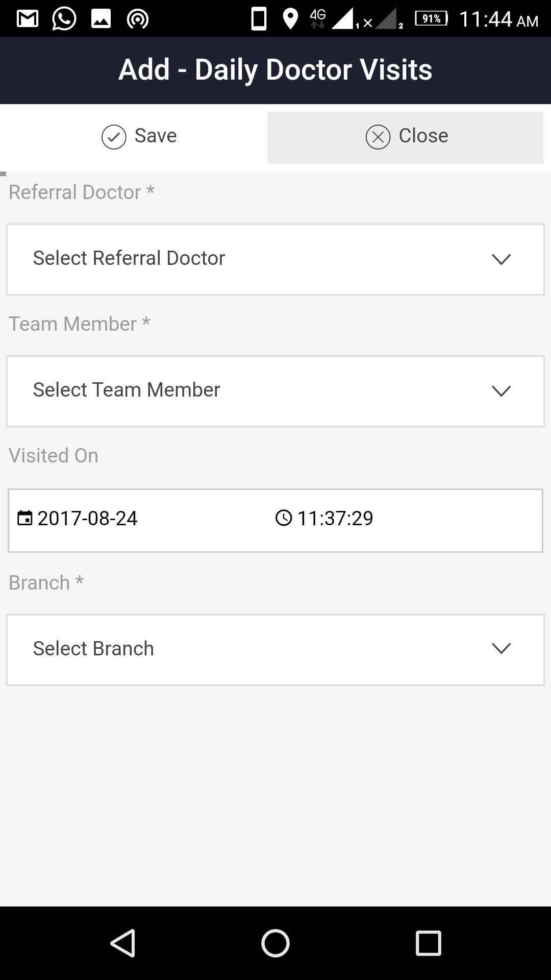Image resolution: width=551 pixels, height=980 pixels.
Task: Expand Branch chevron arrow
Action: pos(501,649)
